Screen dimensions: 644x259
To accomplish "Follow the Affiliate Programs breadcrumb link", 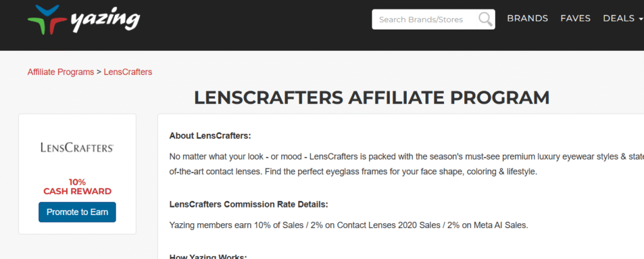I will [x=61, y=72].
